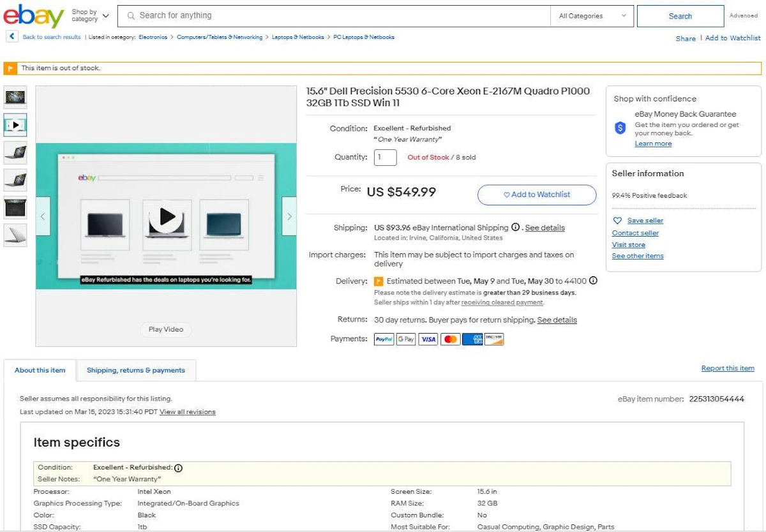
Task: Switch to Shipping, returns & payments tab
Action: [x=136, y=370]
